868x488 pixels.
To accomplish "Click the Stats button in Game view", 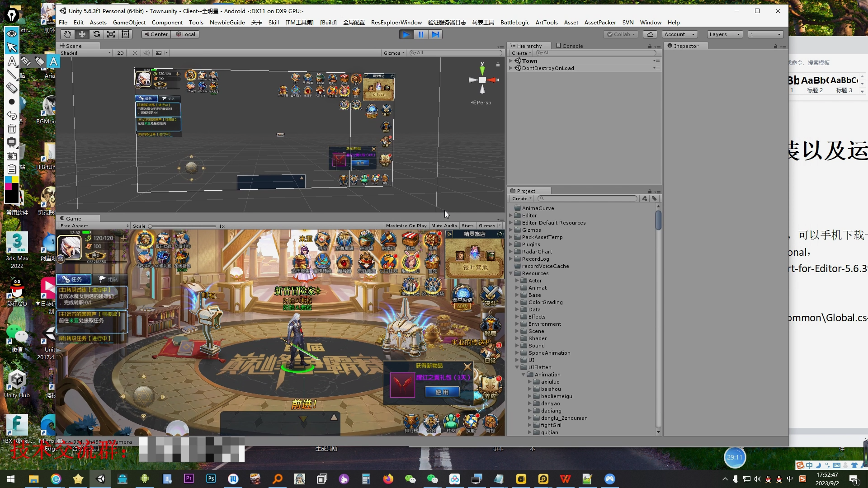I will tap(467, 226).
